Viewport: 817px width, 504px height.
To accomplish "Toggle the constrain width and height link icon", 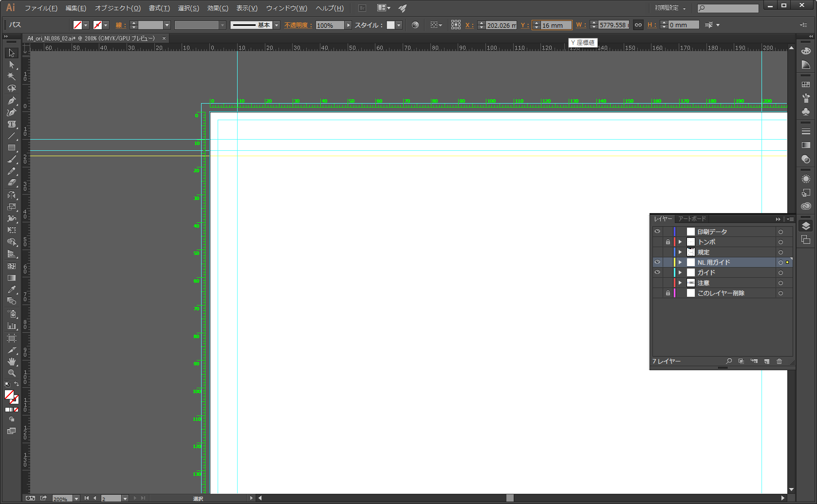I will pos(638,25).
